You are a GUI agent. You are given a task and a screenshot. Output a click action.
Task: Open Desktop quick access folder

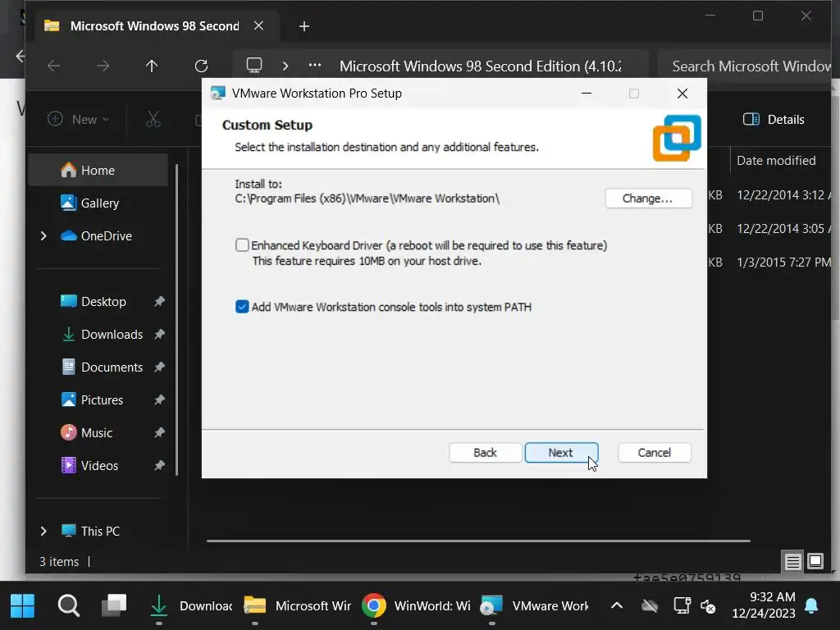coord(103,302)
